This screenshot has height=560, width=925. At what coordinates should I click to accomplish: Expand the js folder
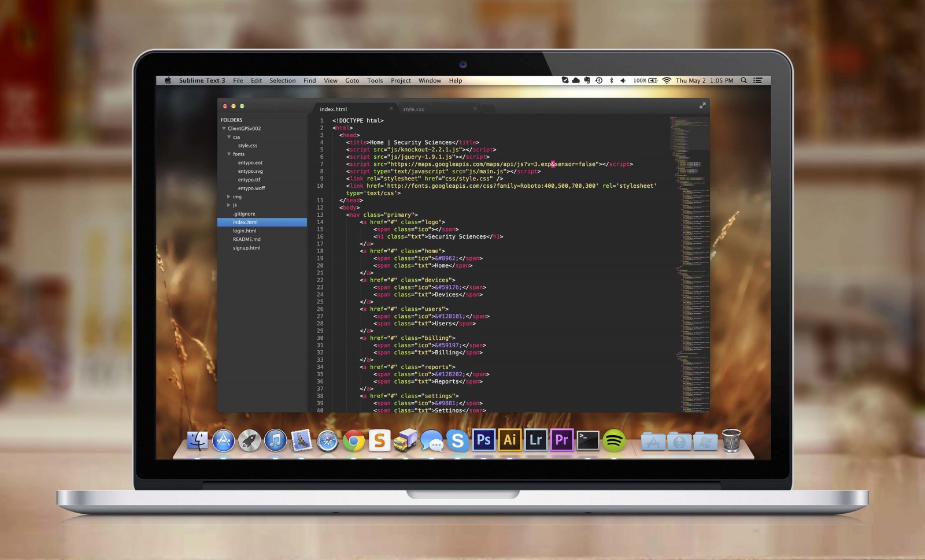[x=229, y=205]
